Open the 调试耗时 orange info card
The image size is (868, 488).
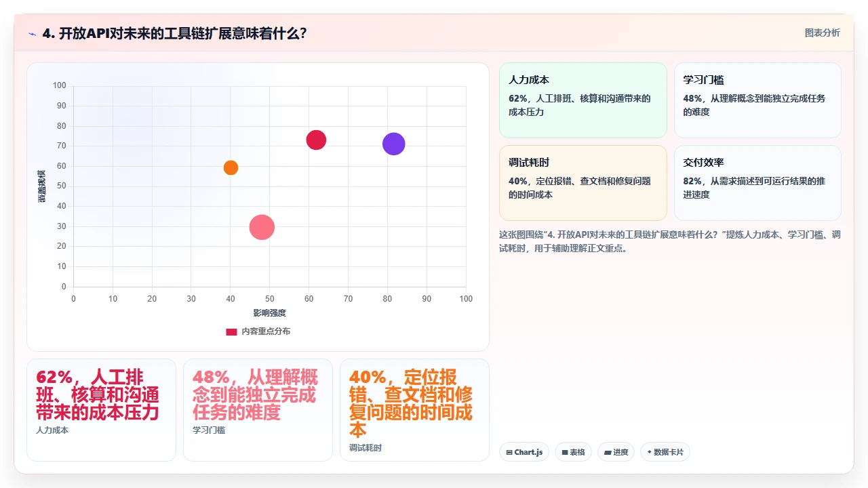click(583, 183)
